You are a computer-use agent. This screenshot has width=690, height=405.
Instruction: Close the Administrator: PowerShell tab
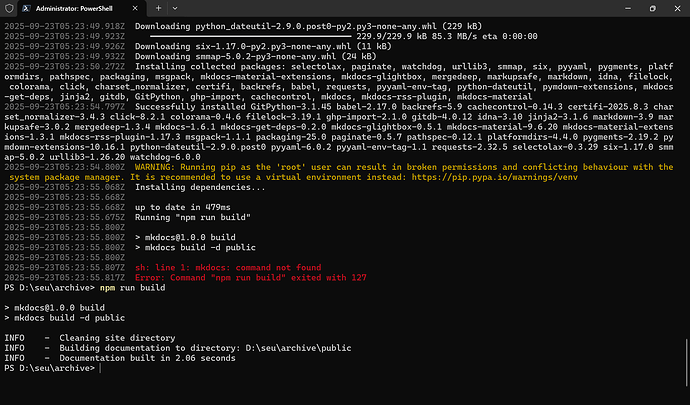135,8
